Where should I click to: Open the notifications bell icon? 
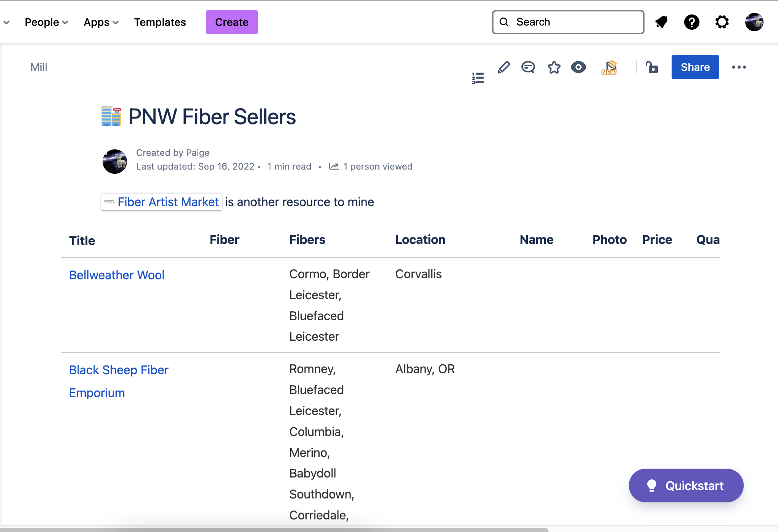(661, 22)
